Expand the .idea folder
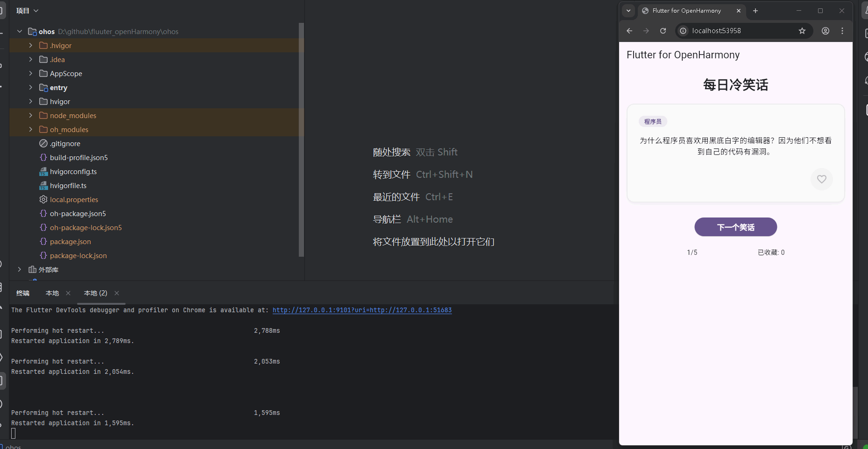Image resolution: width=868 pixels, height=449 pixels. click(31, 59)
